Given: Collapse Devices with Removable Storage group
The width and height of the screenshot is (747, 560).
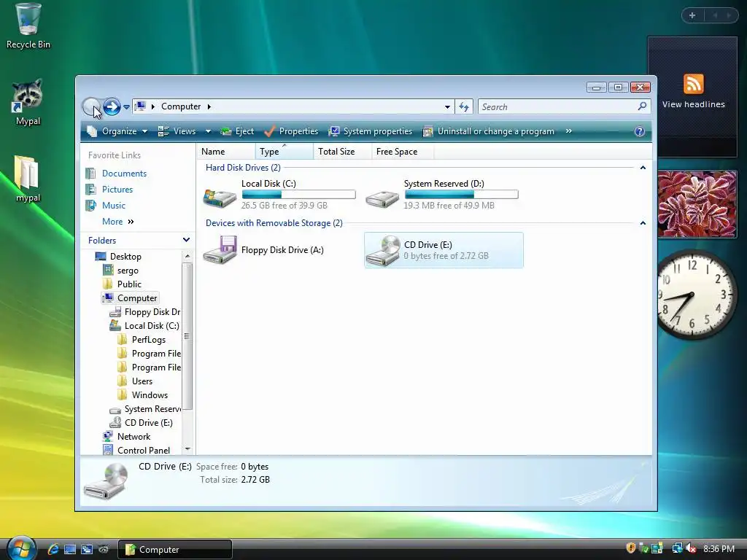Looking at the screenshot, I should [643, 223].
